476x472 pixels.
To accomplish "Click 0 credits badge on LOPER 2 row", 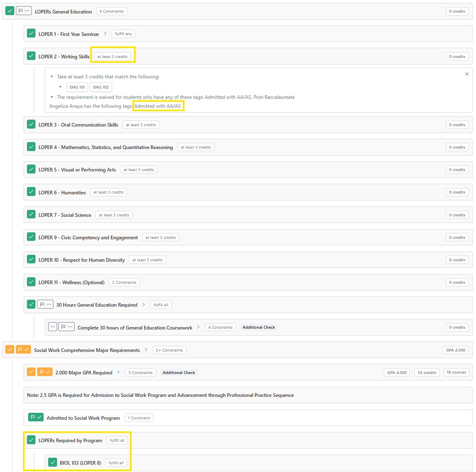I will click(457, 56).
